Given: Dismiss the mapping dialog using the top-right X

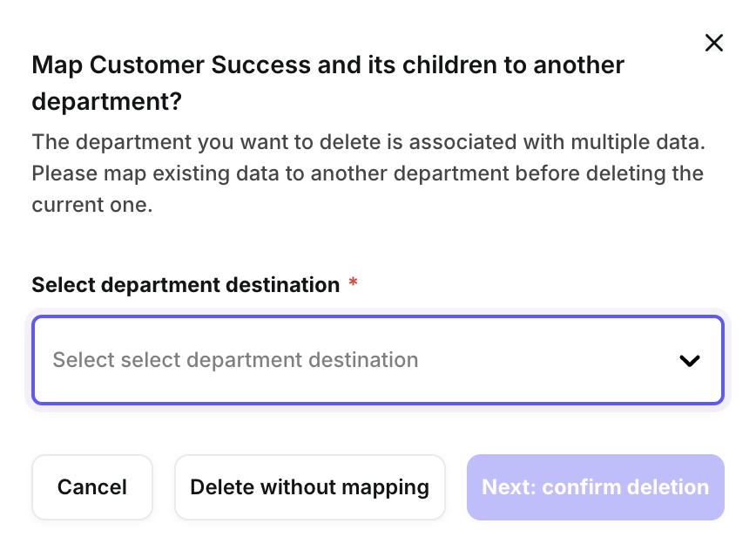Looking at the screenshot, I should tap(714, 43).
